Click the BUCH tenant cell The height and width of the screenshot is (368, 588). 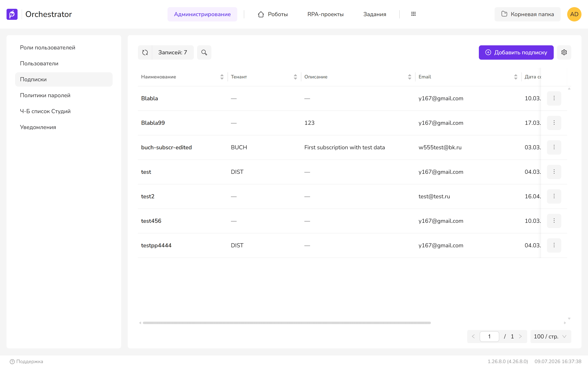239,147
